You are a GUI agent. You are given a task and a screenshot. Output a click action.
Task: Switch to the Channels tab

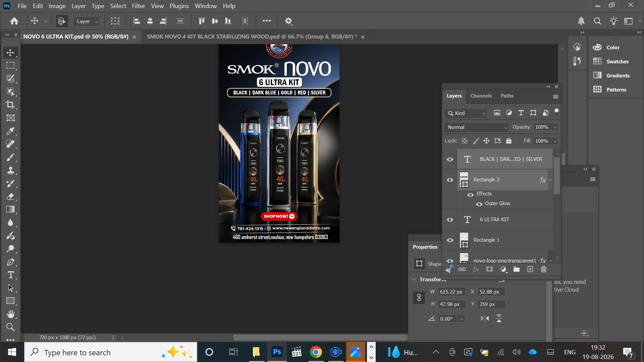481,96
